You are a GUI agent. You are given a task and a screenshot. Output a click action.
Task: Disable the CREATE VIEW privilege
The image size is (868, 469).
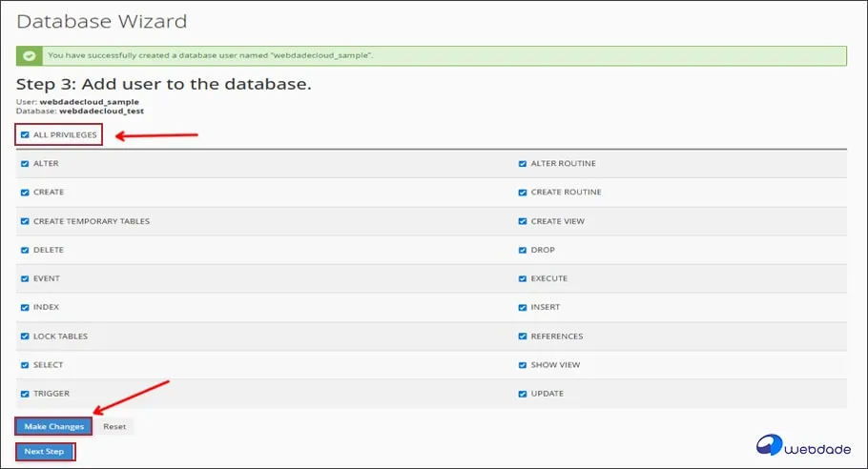523,221
